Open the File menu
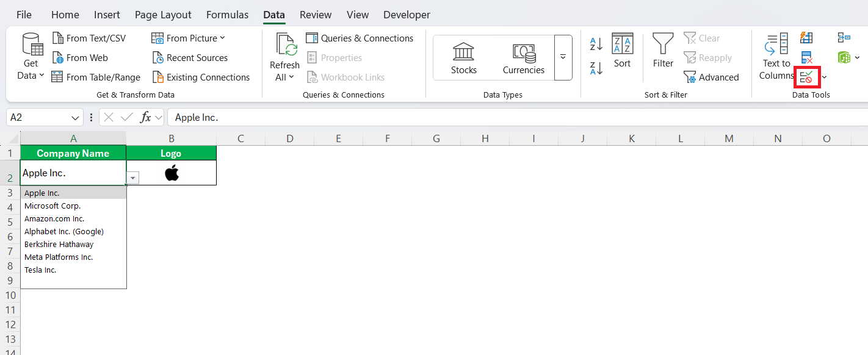868x355 pixels. click(24, 15)
